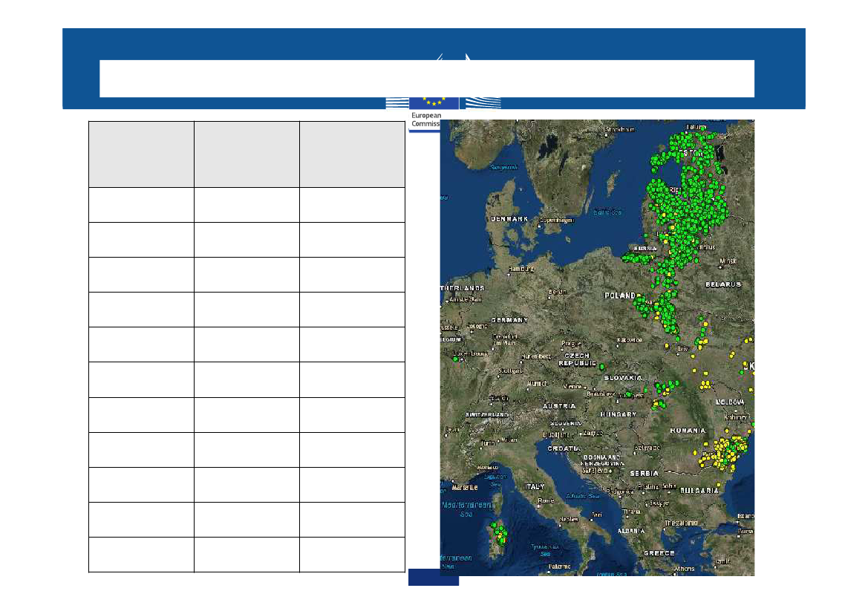Viewport: 868px width, 614px height.
Task: Click the green marker cluster in eastern Poland
Action: point(667,312)
